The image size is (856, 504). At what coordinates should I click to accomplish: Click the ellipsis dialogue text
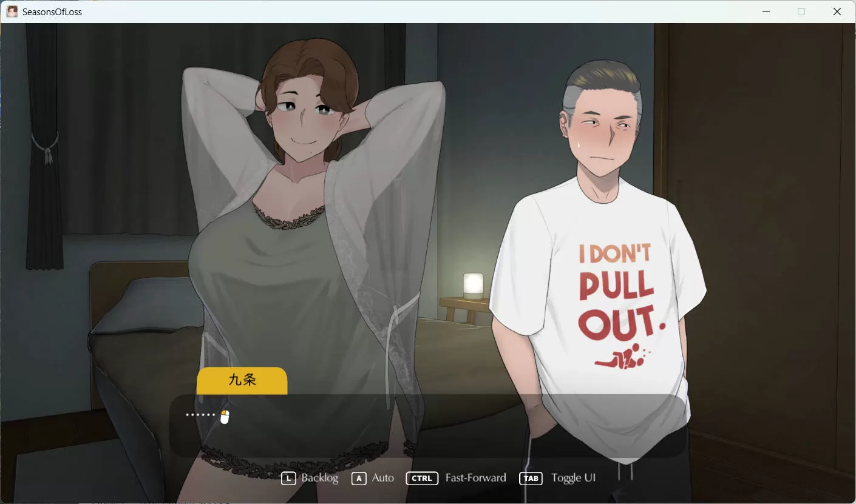tap(200, 415)
